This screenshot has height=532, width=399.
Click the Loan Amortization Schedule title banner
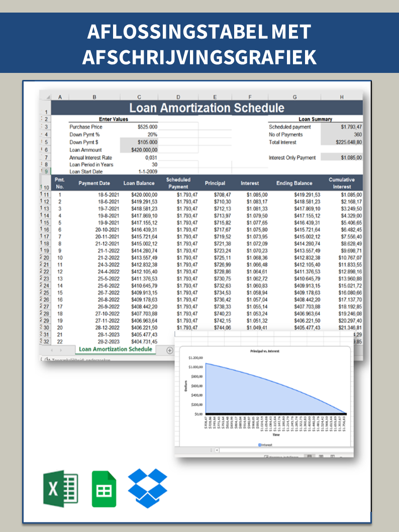(x=207, y=108)
